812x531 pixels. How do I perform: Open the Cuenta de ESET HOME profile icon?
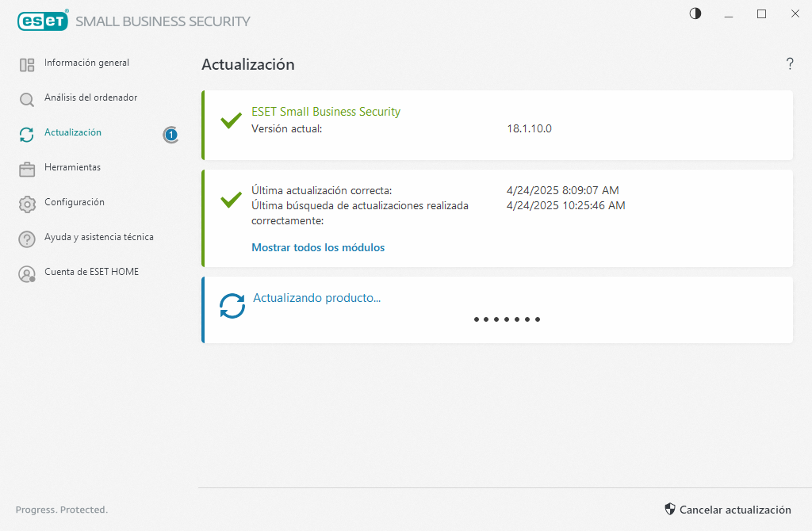coord(26,272)
